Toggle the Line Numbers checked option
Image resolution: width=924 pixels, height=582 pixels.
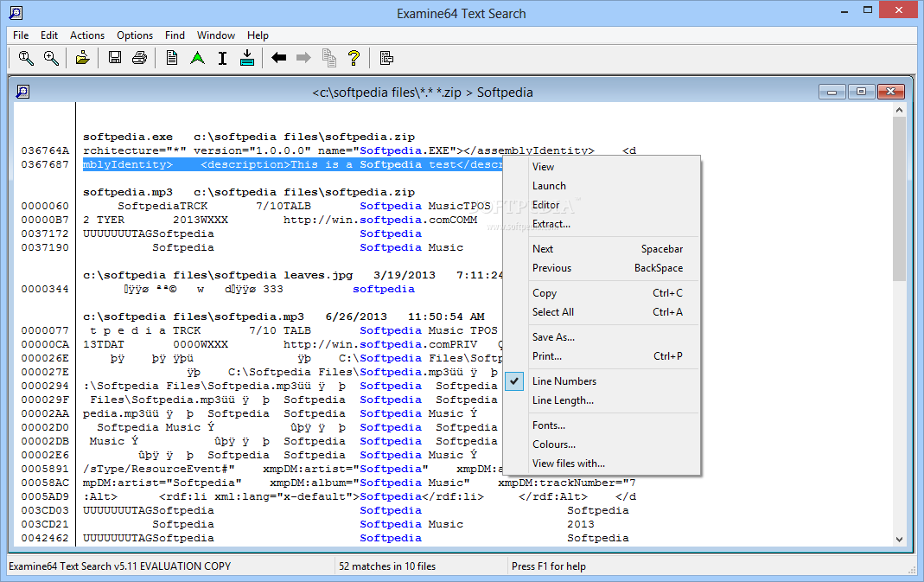[x=602, y=381]
